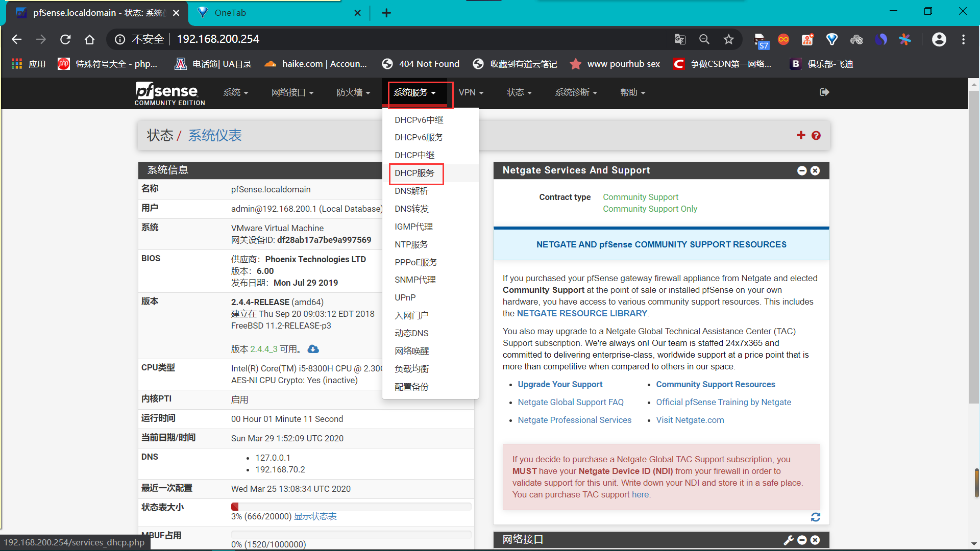This screenshot has width=980, height=551.
Task: Click the cloud download update icon
Action: point(313,349)
